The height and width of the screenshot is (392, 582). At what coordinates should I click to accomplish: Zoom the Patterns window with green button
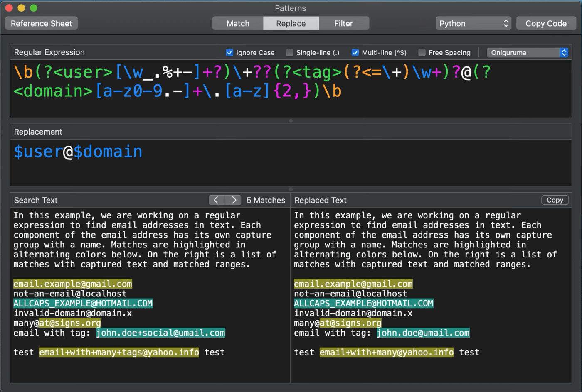click(x=34, y=8)
